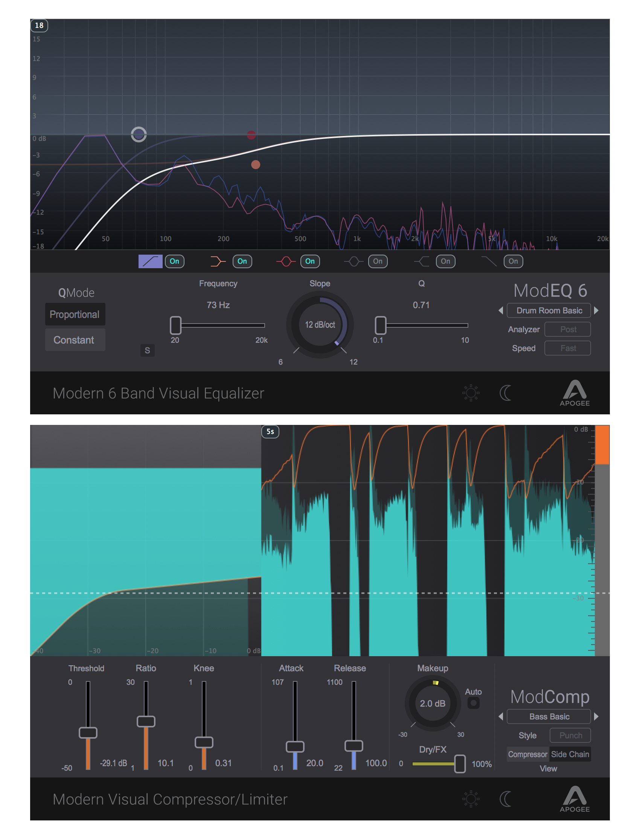Select the high shelf band icon

(422, 261)
